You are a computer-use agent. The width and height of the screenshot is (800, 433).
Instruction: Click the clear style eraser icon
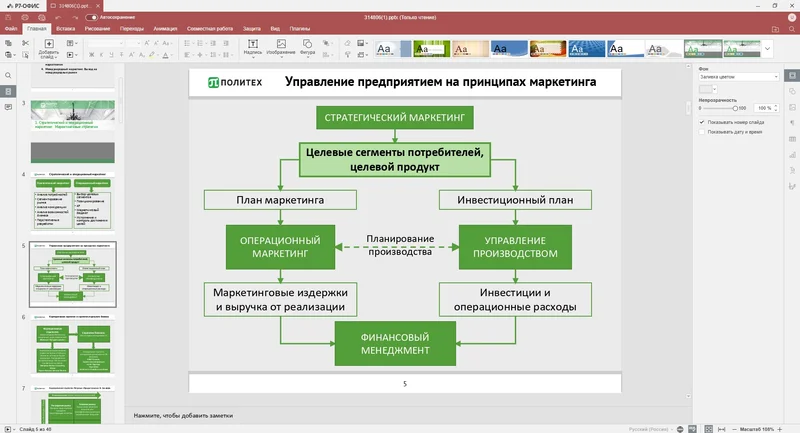(x=347, y=43)
